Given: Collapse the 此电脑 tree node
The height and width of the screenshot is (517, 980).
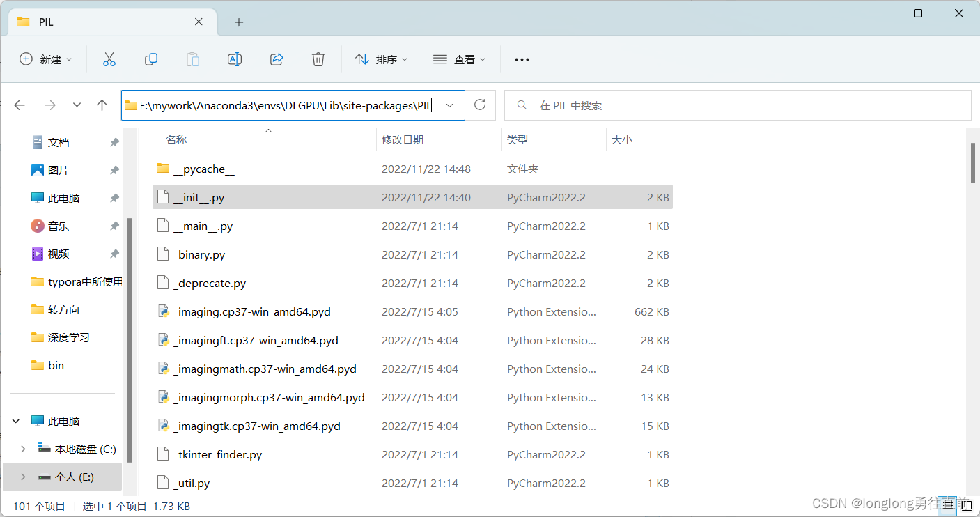Looking at the screenshot, I should tap(16, 421).
